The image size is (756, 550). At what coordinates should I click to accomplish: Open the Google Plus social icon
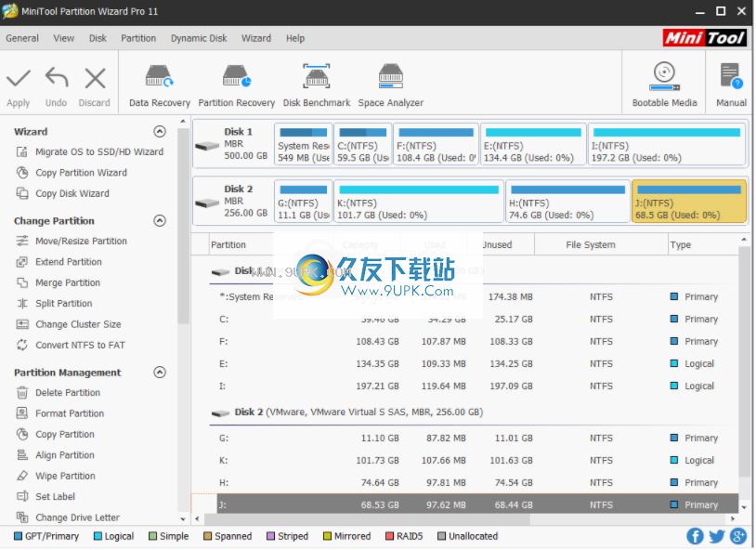pyautogui.click(x=738, y=536)
